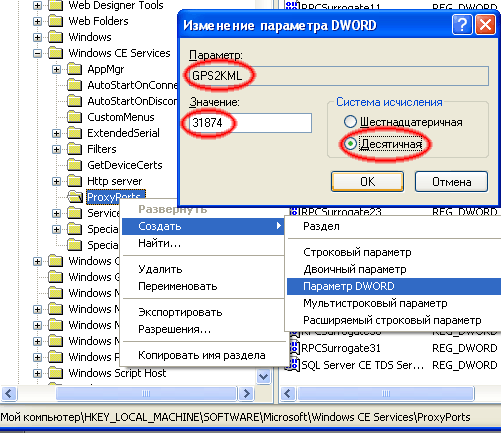Confirm with the OK button
501x433 pixels.
point(367,182)
